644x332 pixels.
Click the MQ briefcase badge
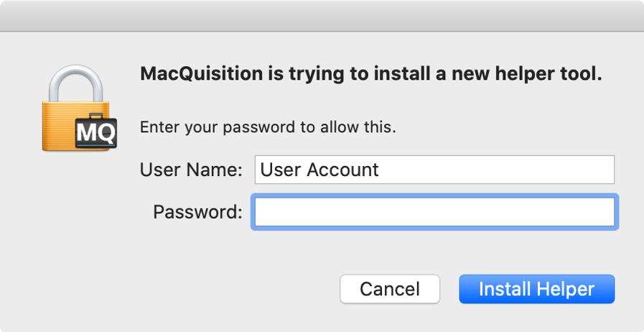(95, 129)
